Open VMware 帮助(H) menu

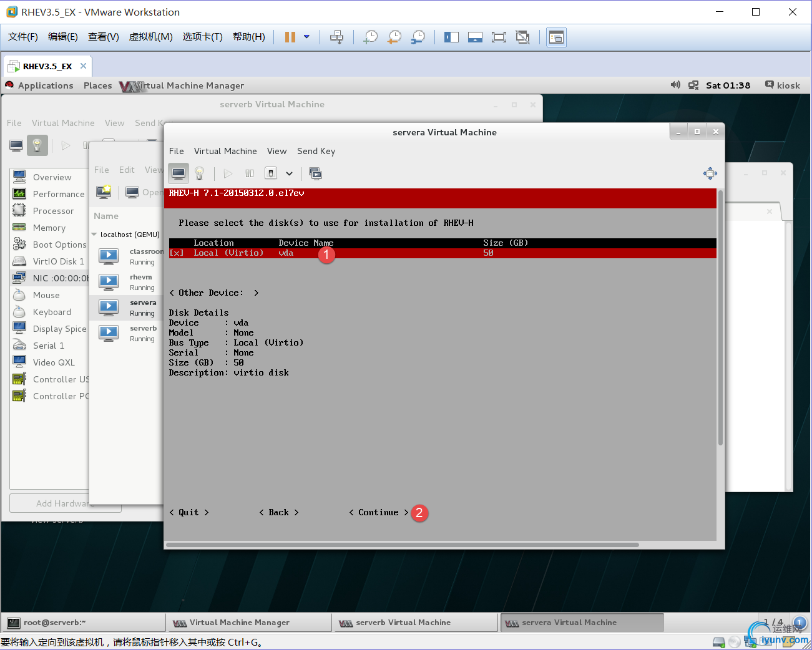point(249,37)
